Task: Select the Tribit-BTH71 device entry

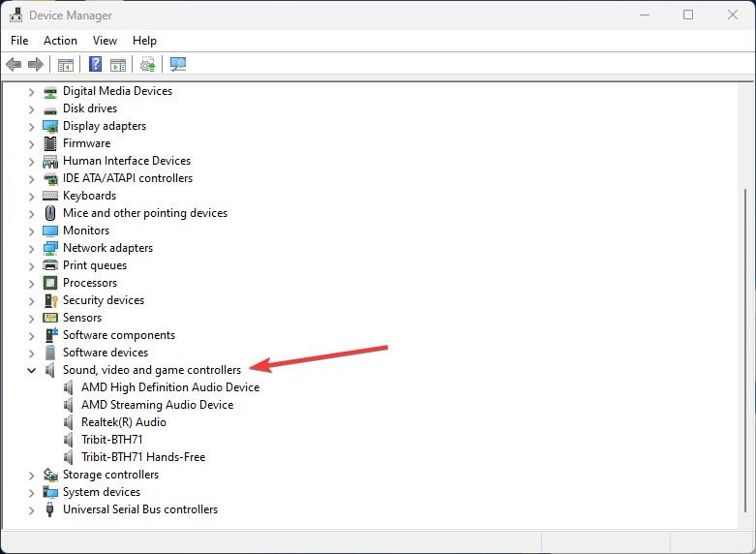Action: pyautogui.click(x=112, y=439)
